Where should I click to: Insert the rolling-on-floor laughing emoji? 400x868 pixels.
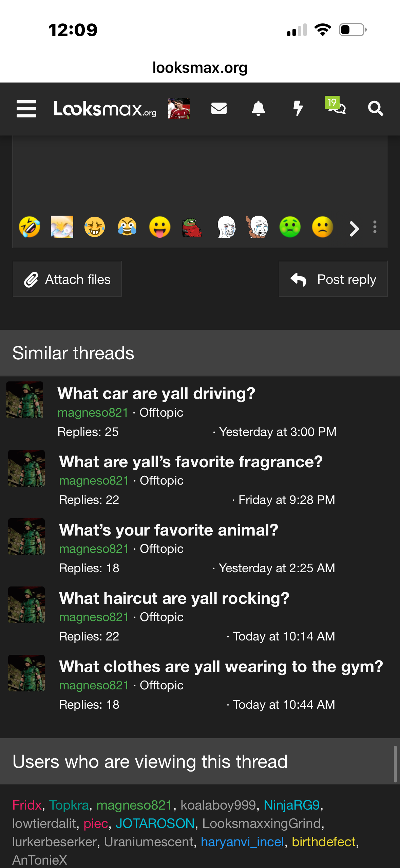pos(30,227)
